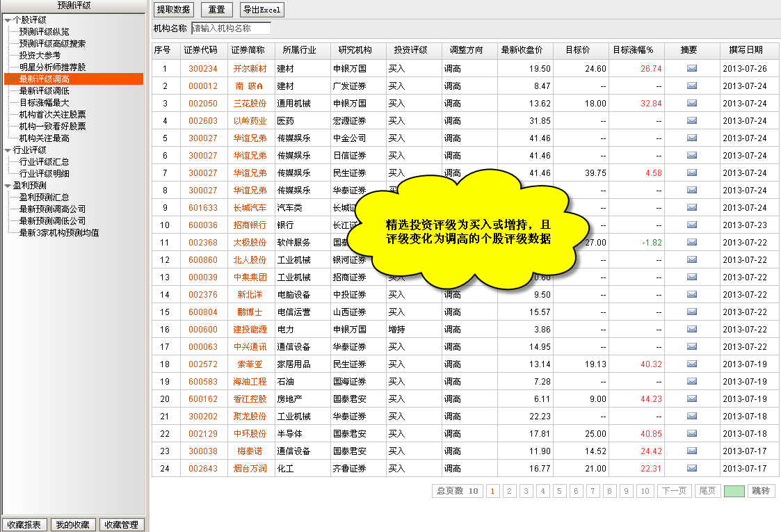This screenshot has height=532, width=781.
Task: Open the envelope icon for 烟台万润
Action: point(691,468)
